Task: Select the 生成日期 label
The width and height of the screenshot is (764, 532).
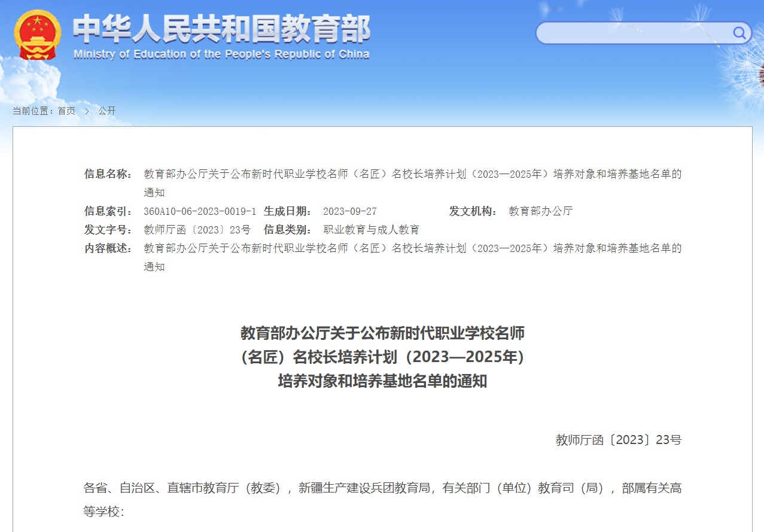Action: 288,211
